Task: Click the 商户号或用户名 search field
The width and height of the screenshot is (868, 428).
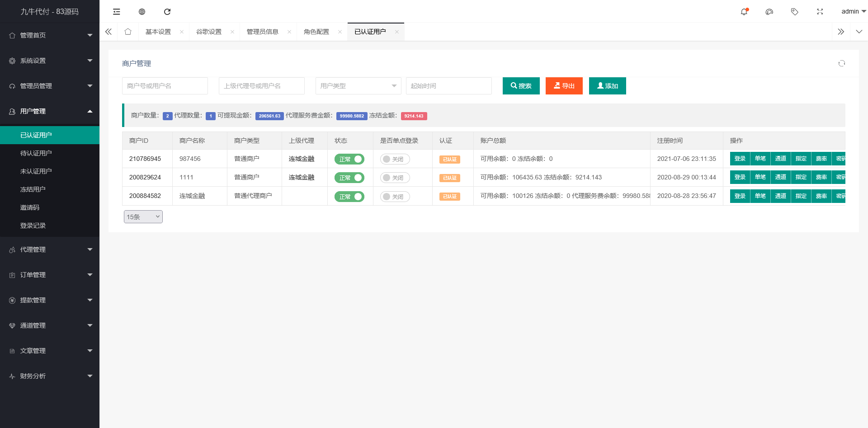Action: tap(165, 86)
